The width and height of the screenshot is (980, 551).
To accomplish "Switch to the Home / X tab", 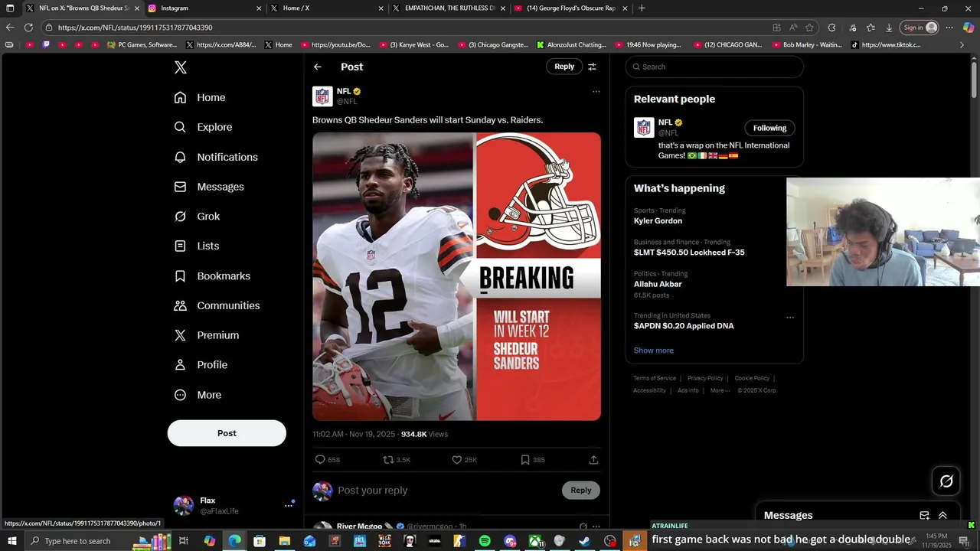I will (327, 8).
